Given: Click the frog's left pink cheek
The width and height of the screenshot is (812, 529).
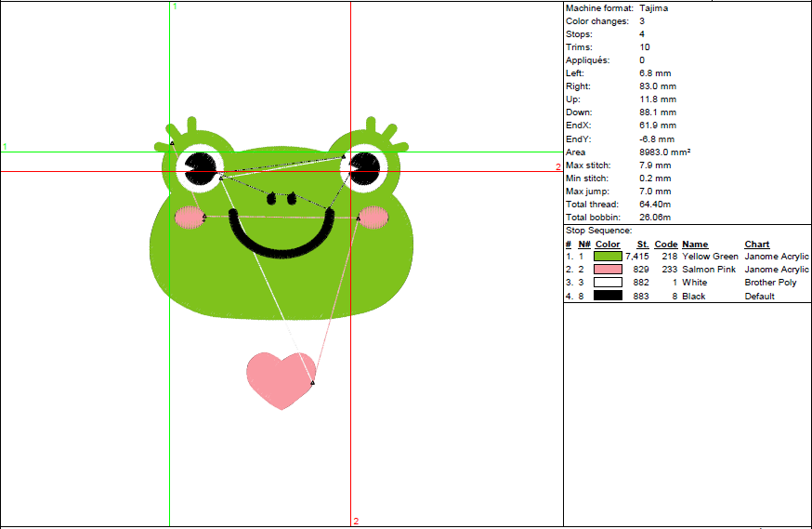Looking at the screenshot, I should pos(190,218).
